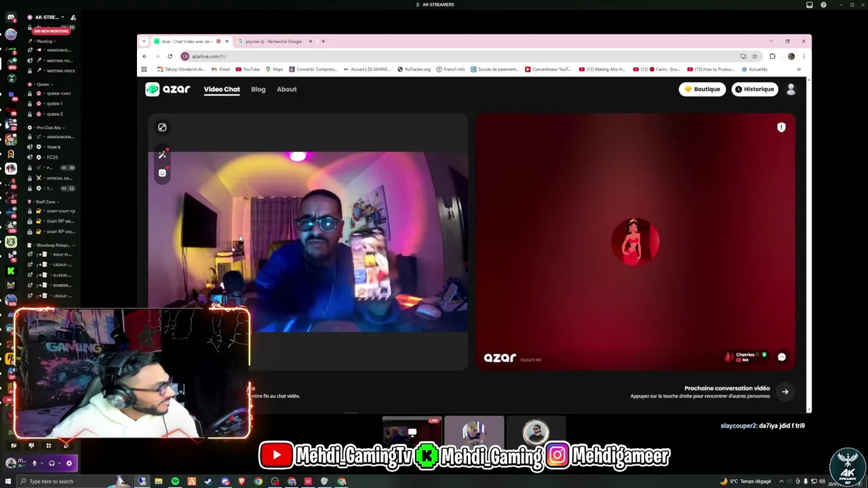The image size is (868, 488).
Task: Open Discord home direct messages
Action: coord(11,18)
